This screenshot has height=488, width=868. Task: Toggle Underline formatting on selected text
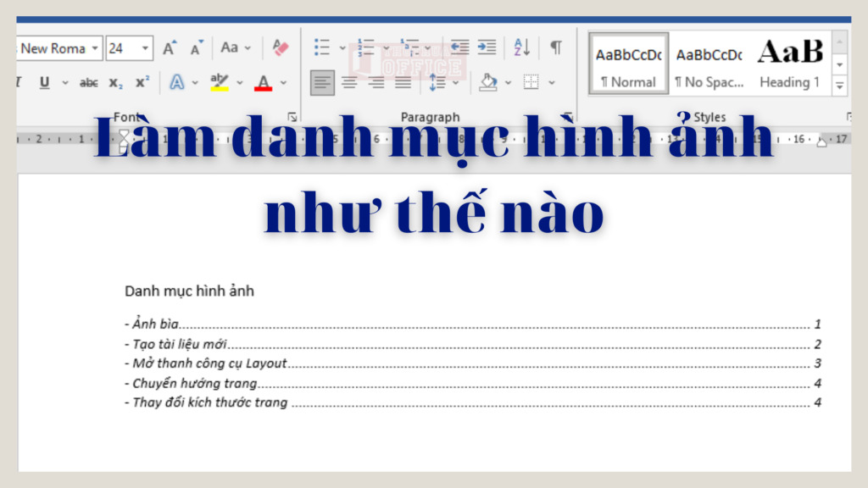coord(44,82)
